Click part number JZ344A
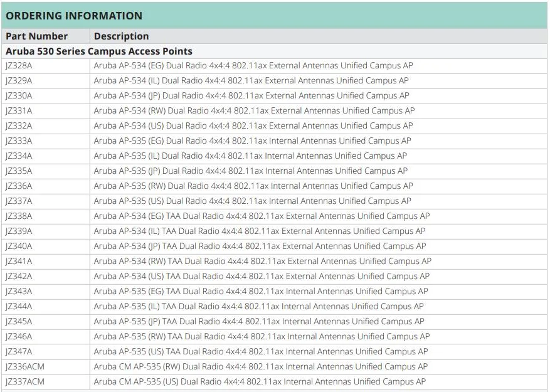Image resolution: width=550 pixels, height=392 pixels. click(x=19, y=307)
